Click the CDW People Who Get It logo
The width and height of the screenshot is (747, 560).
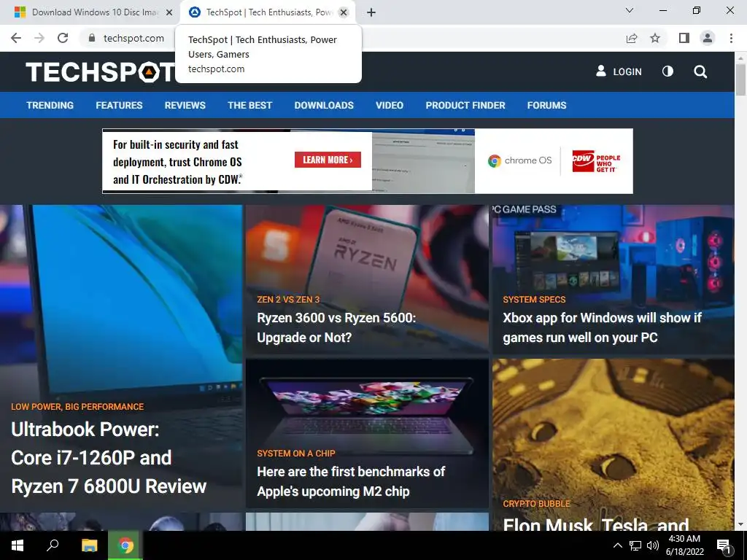596,163
